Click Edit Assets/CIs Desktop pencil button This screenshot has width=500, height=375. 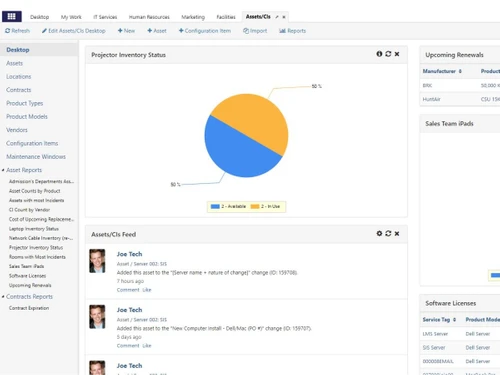click(x=74, y=31)
